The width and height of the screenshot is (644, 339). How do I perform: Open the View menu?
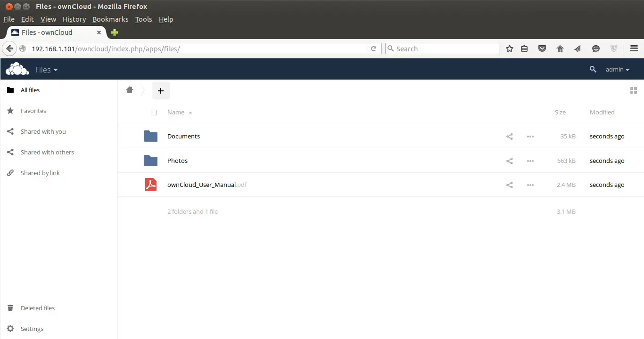[48, 19]
